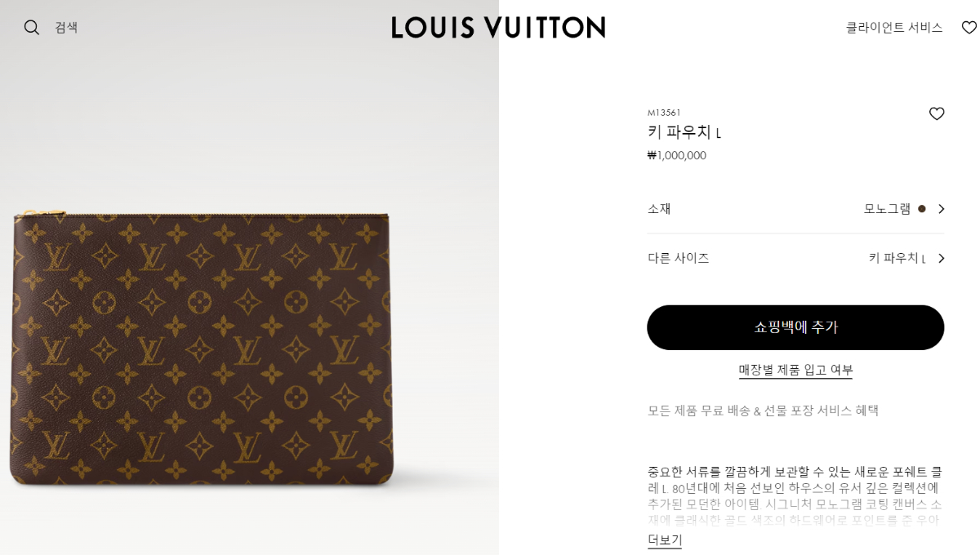980x555 pixels.
Task: Click the monogram pouch product image
Action: (200, 347)
